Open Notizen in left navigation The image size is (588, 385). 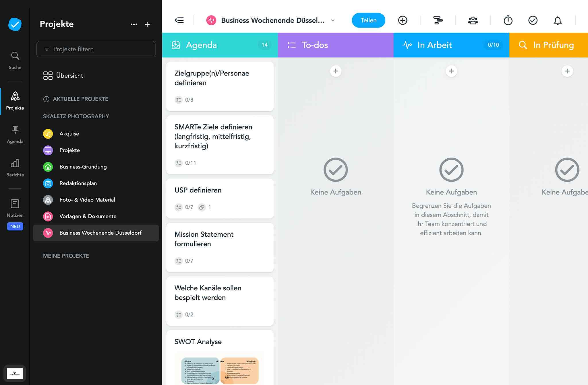click(15, 208)
